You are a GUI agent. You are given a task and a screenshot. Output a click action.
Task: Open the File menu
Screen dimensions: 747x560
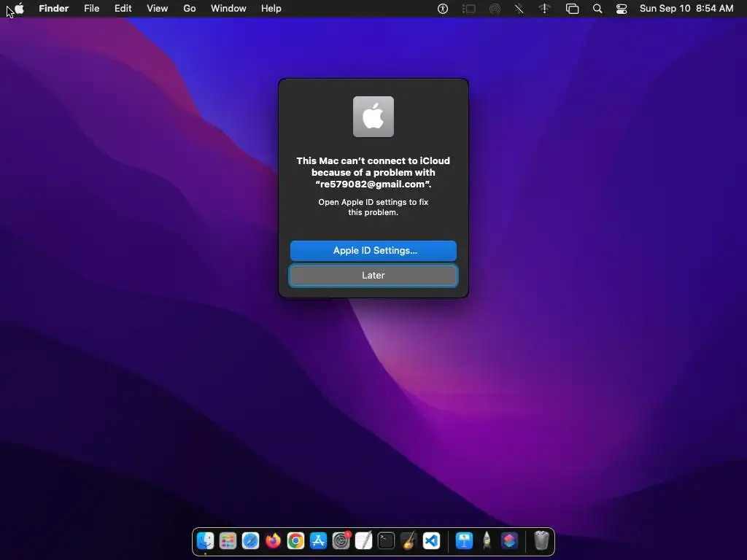pos(91,9)
